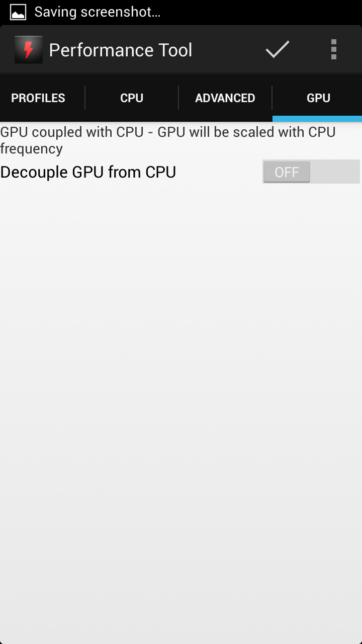The image size is (362, 644).
Task: Apply settings with the checkmark icon
Action: point(278,49)
